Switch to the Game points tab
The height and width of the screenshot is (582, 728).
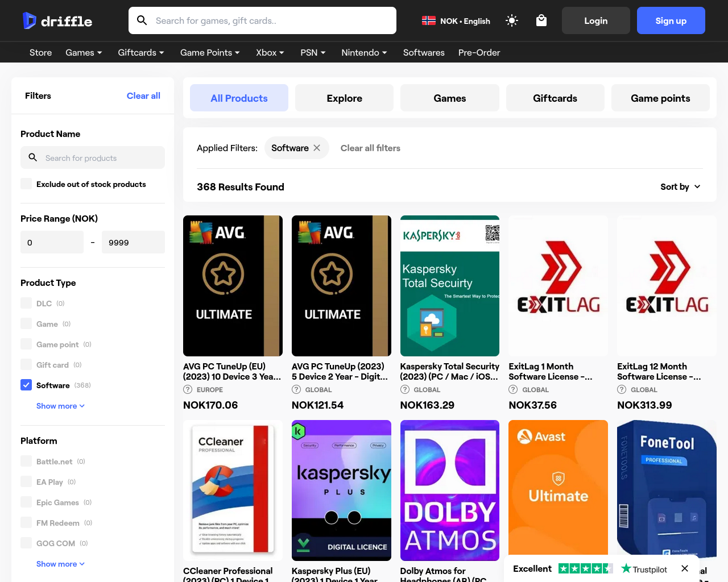pos(660,98)
